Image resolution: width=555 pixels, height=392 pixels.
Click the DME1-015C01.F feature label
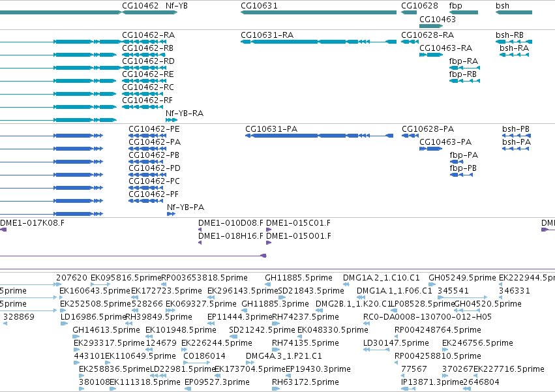point(299,223)
